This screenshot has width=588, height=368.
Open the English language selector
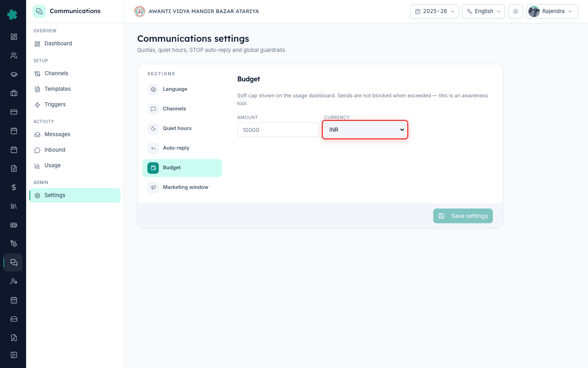[483, 11]
